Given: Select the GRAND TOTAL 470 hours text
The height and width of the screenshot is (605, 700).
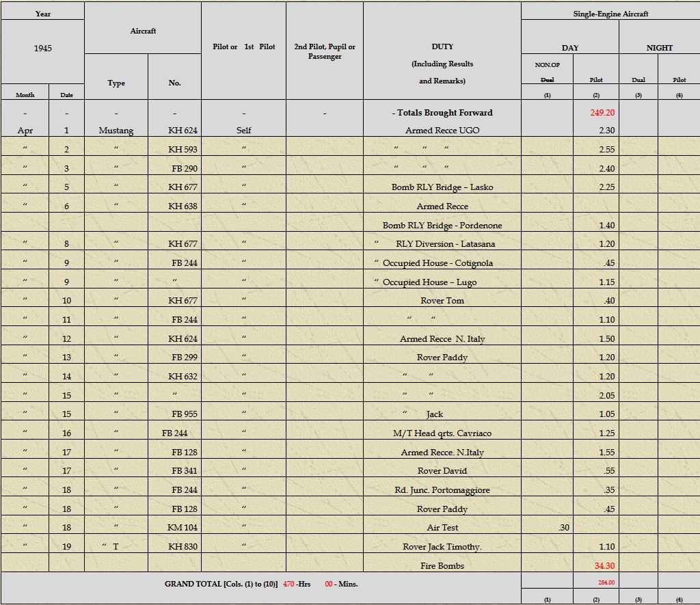Looking at the screenshot, I should 237,584.
